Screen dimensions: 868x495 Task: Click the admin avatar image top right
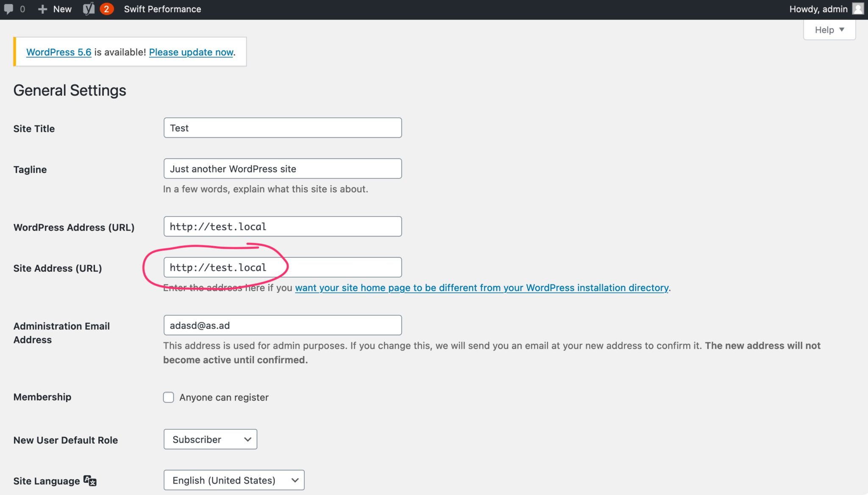point(858,8)
